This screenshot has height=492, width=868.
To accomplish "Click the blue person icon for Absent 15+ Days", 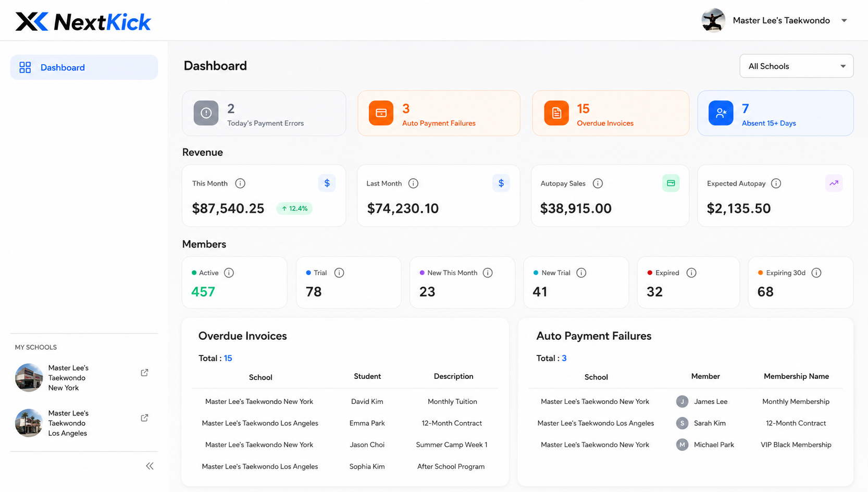I will point(721,113).
